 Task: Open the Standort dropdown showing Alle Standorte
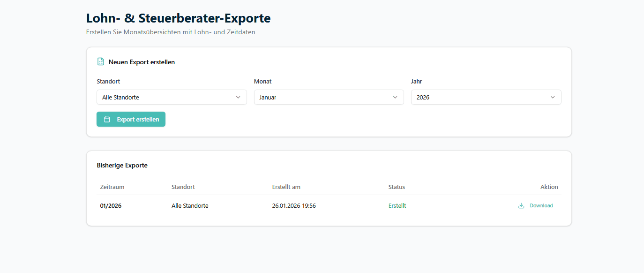click(172, 97)
